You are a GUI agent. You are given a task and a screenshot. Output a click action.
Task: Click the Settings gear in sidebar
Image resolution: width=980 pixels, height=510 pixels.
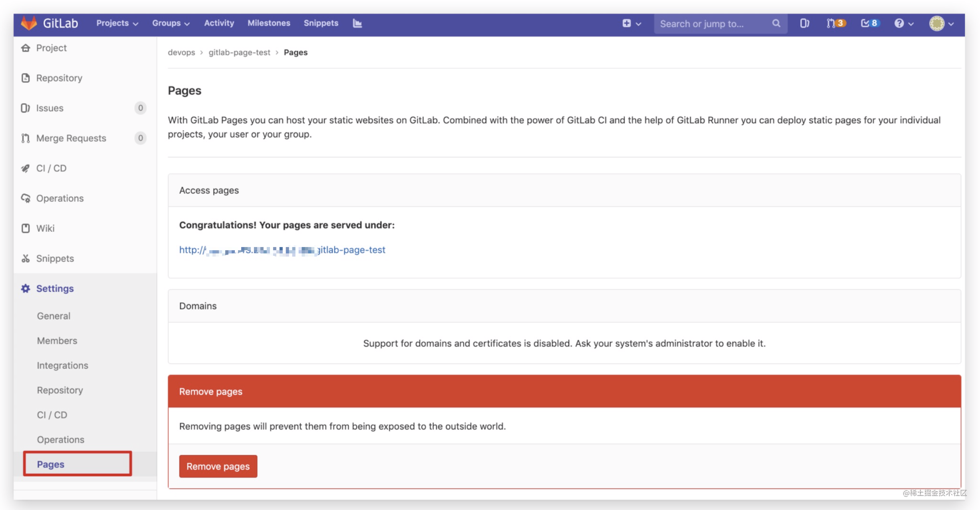(x=26, y=289)
